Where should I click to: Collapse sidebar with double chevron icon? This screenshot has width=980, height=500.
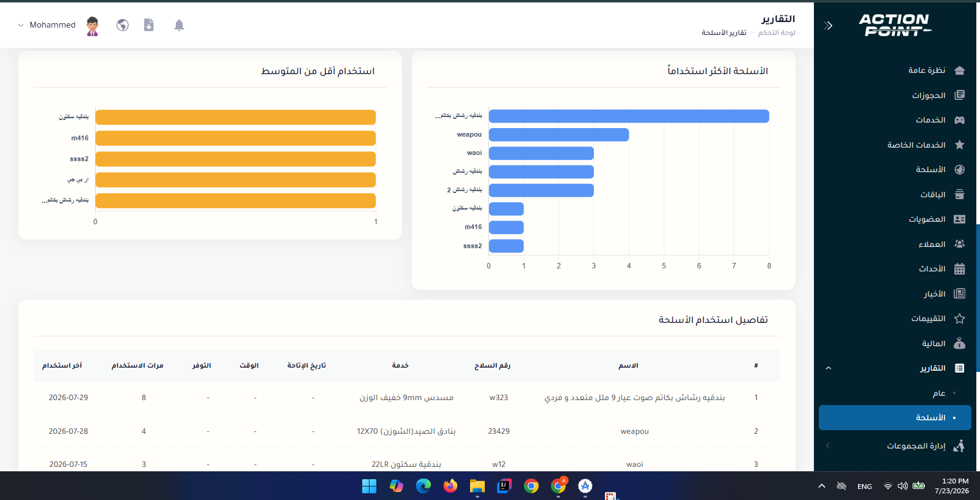[828, 25]
